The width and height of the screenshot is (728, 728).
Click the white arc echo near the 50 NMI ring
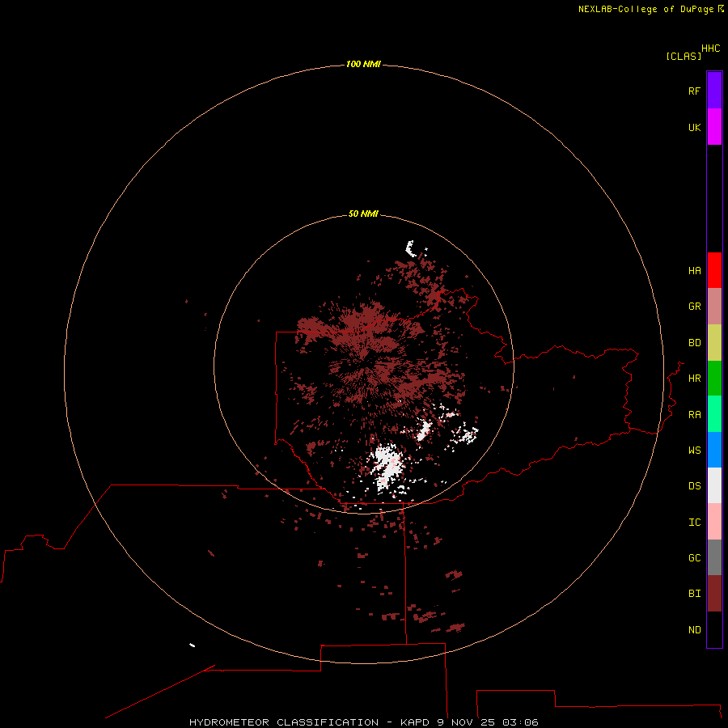(410, 248)
